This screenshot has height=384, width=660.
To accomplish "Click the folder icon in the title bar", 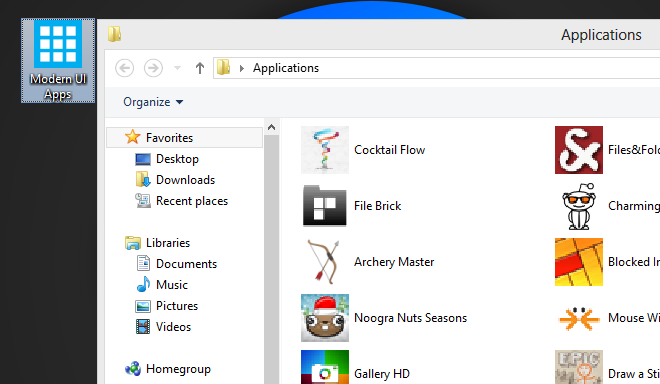I will click(x=114, y=34).
